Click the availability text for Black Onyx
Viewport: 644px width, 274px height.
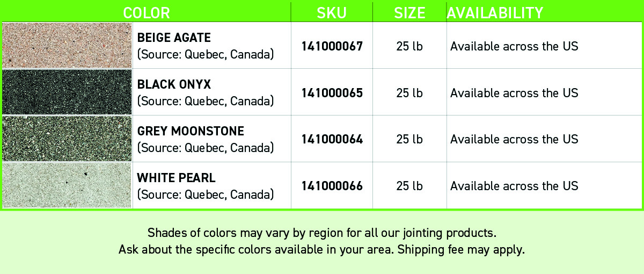(514, 93)
